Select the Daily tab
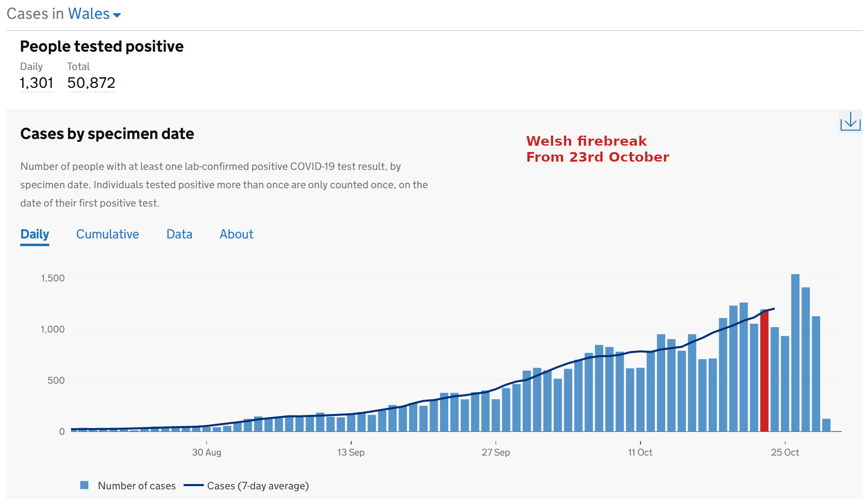This screenshot has width=868, height=499. click(x=35, y=235)
